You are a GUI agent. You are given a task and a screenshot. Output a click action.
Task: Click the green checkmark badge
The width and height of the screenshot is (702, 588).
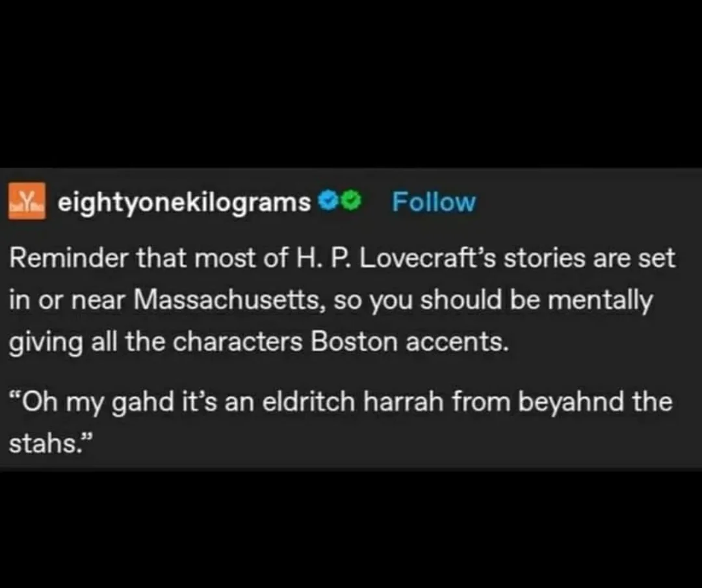coord(352,201)
